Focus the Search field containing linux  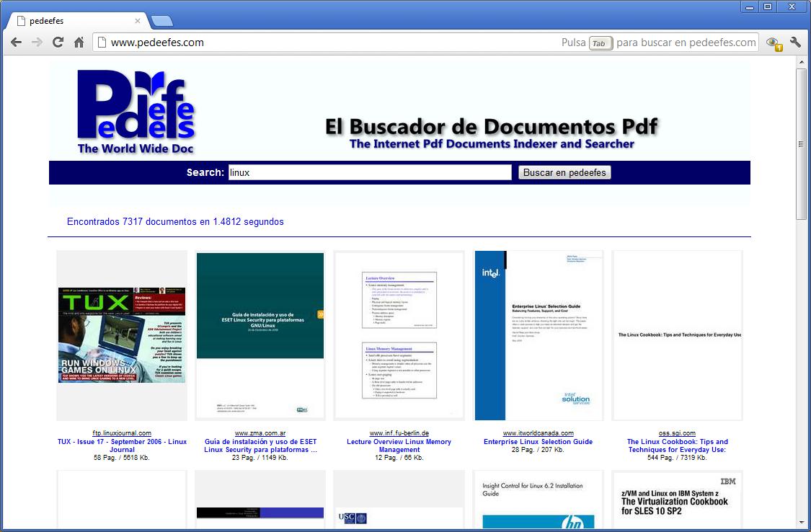coord(370,173)
